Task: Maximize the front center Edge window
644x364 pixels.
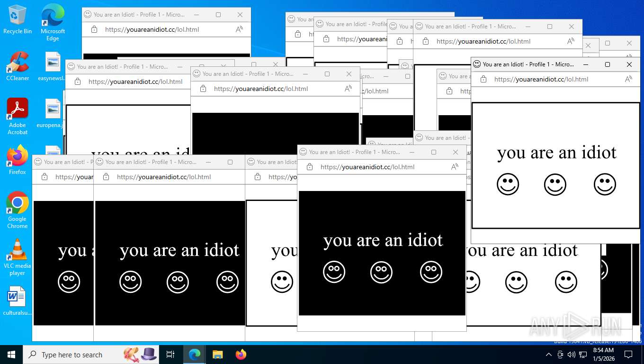Action: 434,152
